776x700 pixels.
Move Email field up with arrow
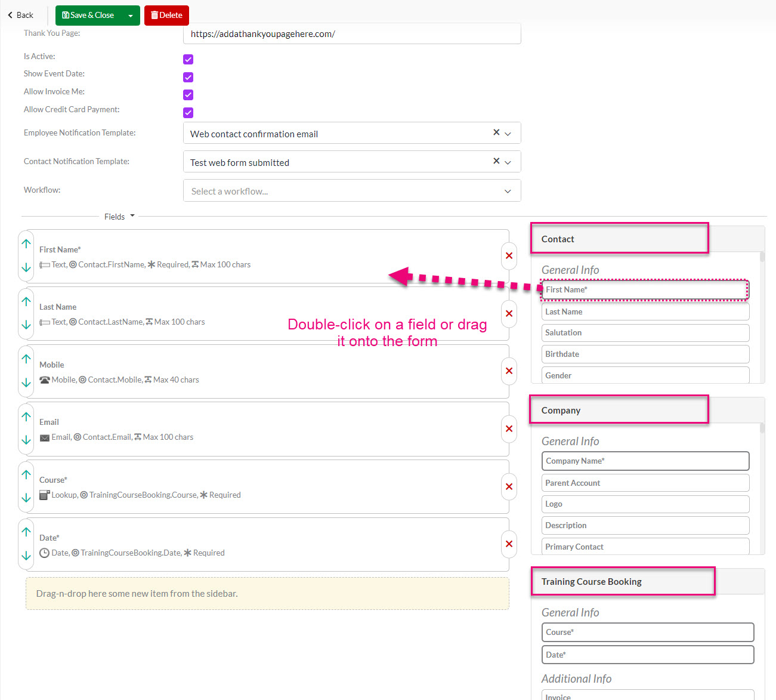pyautogui.click(x=26, y=417)
